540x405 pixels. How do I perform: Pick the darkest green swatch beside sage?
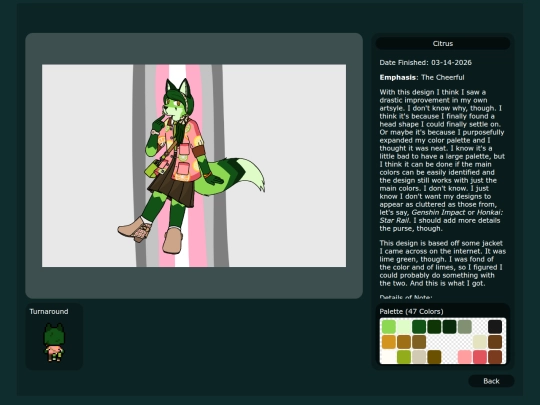(x=449, y=327)
